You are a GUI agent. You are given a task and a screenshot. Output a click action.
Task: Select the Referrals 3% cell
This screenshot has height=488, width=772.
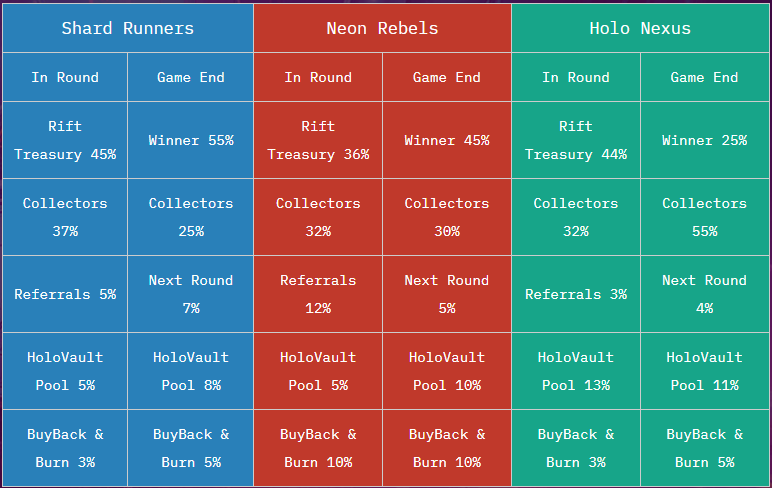point(576,294)
